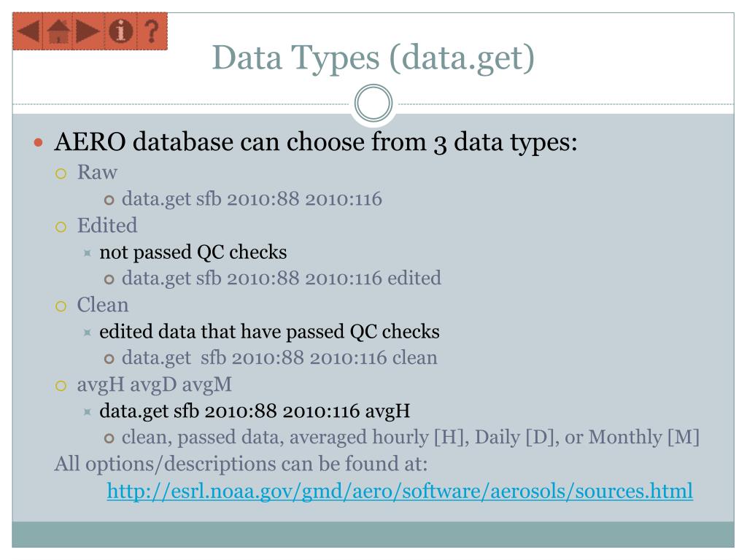The height and width of the screenshot is (560, 747).
Task: Click the Clean bullet item
Action: 103,305
